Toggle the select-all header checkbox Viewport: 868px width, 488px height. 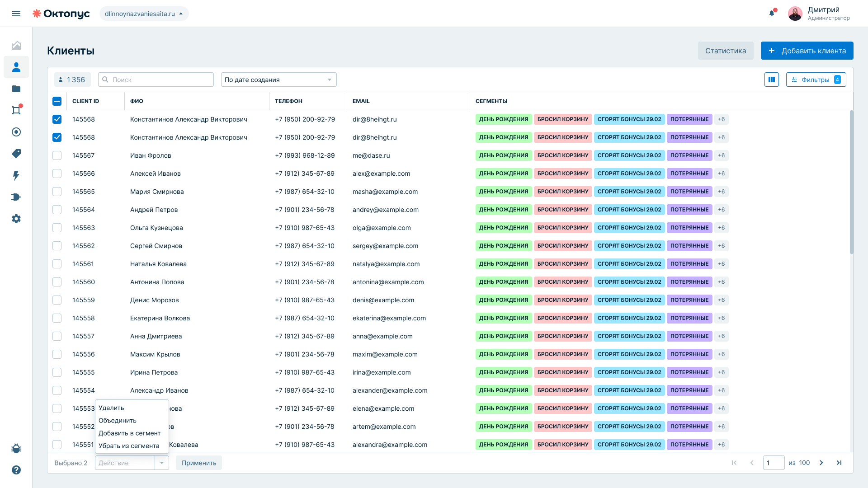[57, 101]
